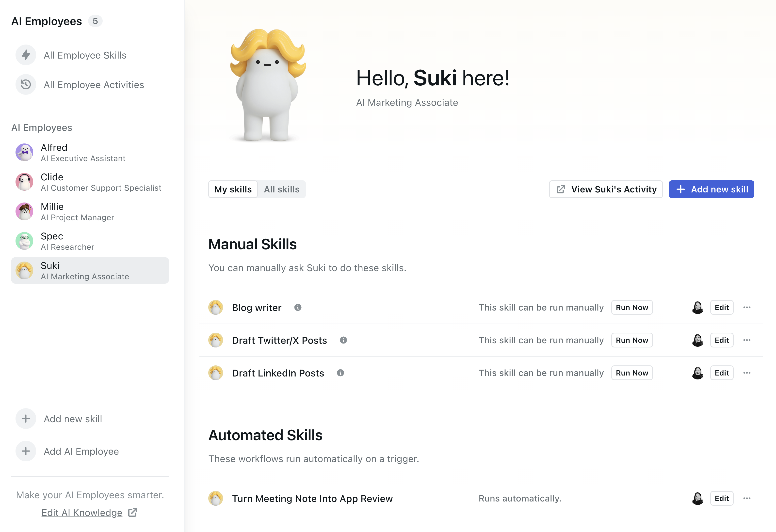This screenshot has height=532, width=776.
Task: Click Turn Meeting Note Into App Review name
Action: tap(312, 498)
